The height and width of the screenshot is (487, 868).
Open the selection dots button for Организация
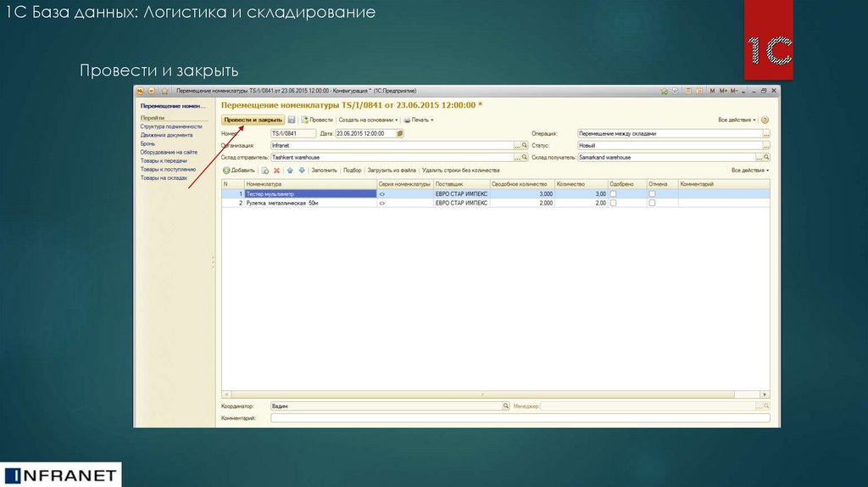[518, 145]
